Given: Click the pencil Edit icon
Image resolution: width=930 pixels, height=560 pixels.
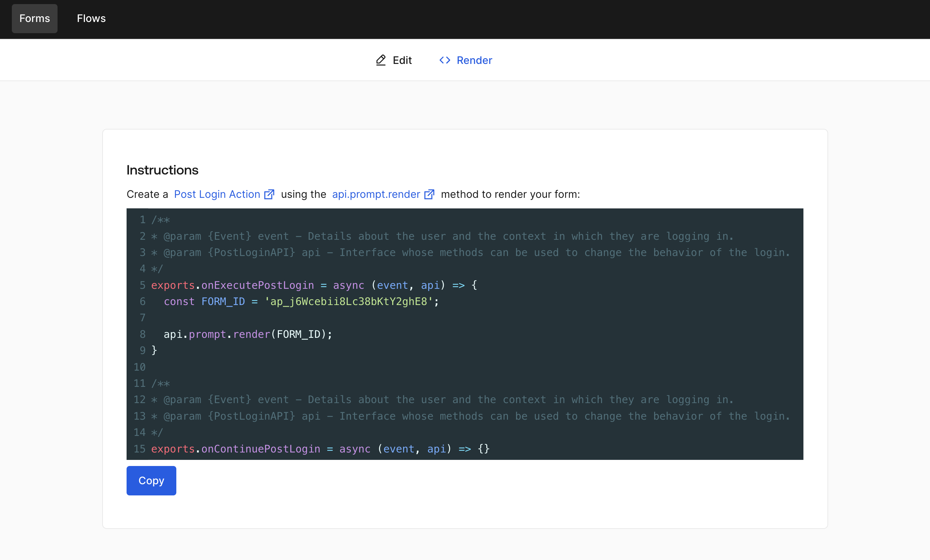Looking at the screenshot, I should pyautogui.click(x=381, y=60).
